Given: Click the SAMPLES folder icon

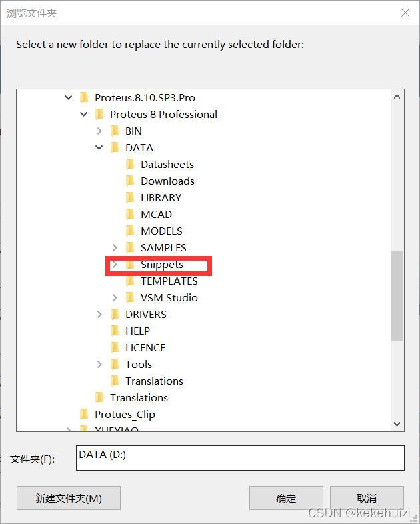Looking at the screenshot, I should 130,247.
